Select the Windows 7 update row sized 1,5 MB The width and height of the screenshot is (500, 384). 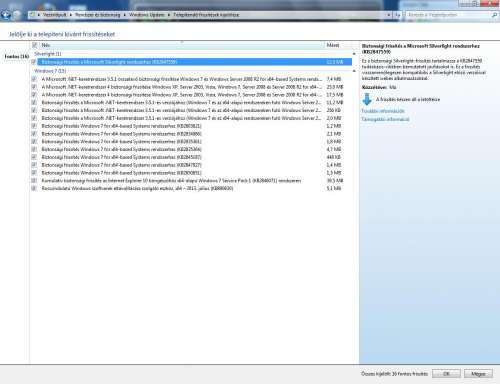pos(192,173)
